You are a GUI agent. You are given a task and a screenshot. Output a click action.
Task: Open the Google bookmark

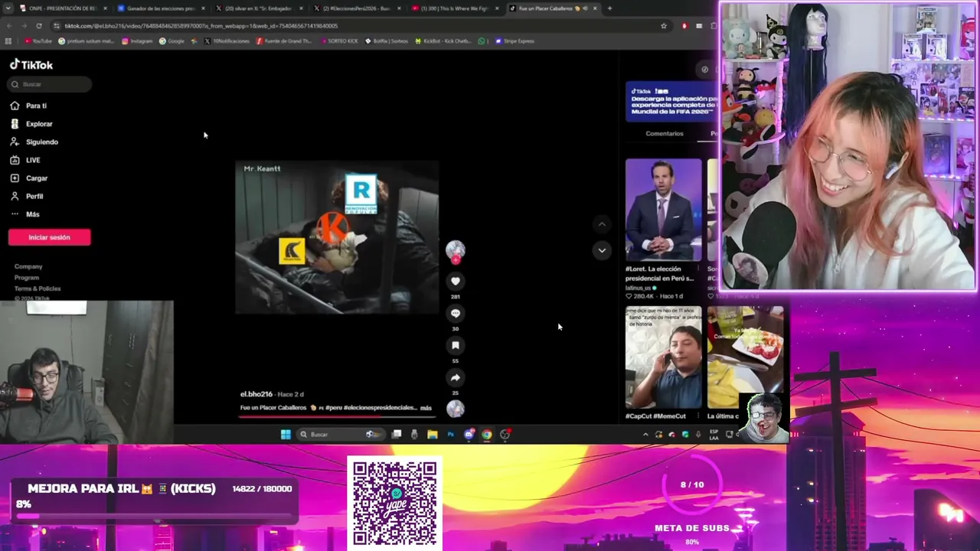click(172, 41)
